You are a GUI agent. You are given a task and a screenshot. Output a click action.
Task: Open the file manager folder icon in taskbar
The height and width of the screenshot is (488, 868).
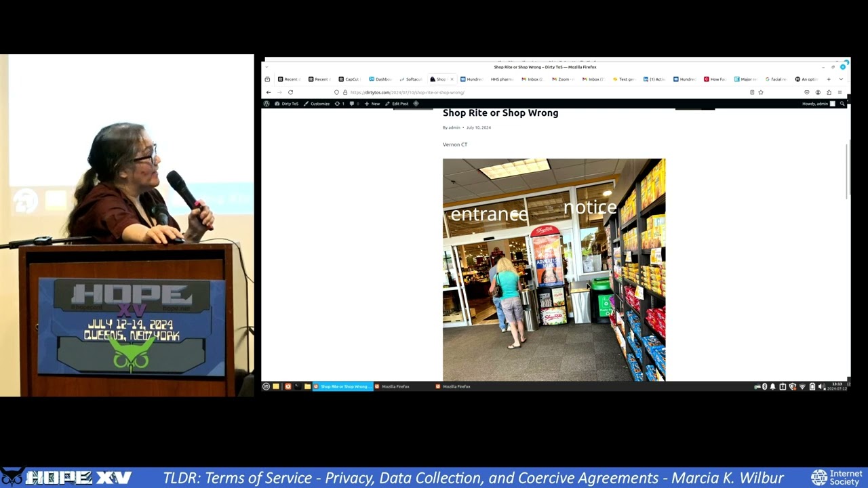click(307, 386)
